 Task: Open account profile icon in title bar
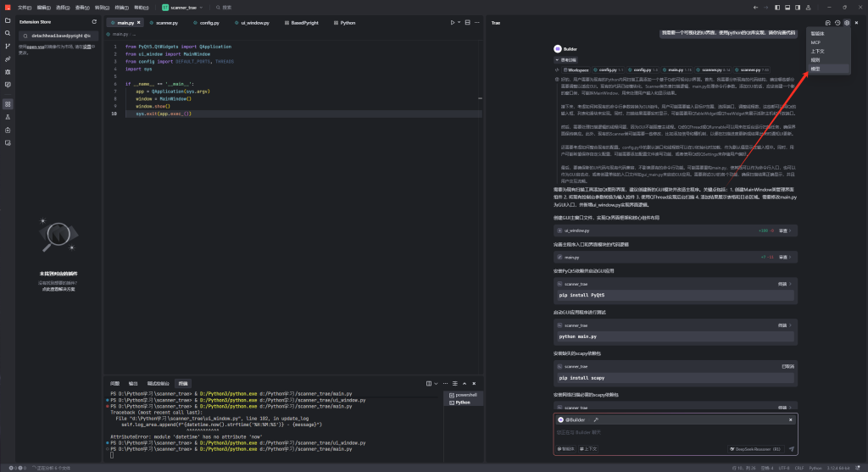click(x=808, y=7)
